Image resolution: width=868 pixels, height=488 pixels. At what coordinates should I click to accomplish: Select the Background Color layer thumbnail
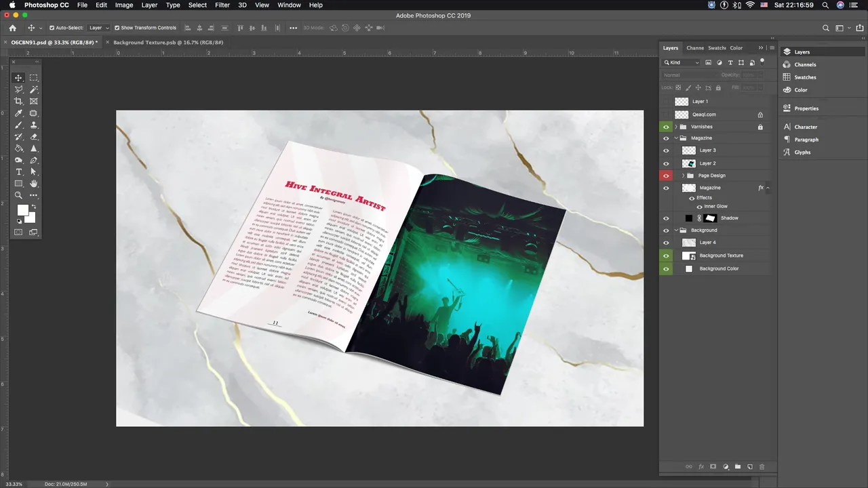coord(689,269)
